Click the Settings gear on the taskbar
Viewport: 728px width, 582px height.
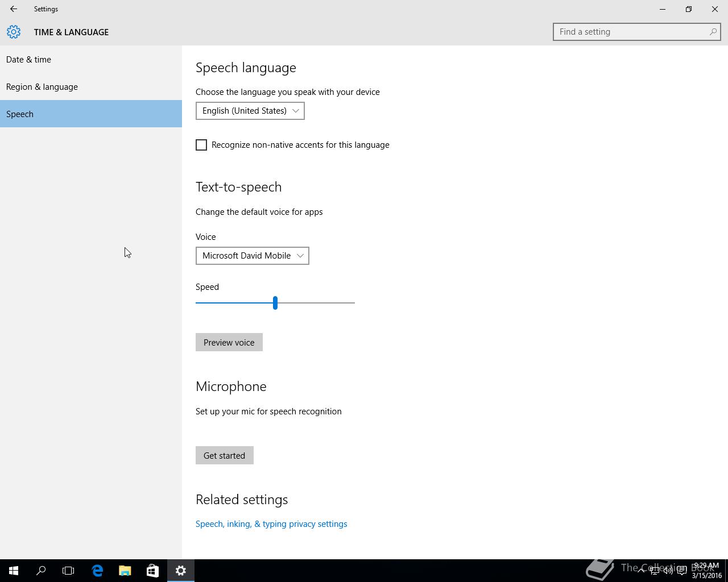pos(181,571)
